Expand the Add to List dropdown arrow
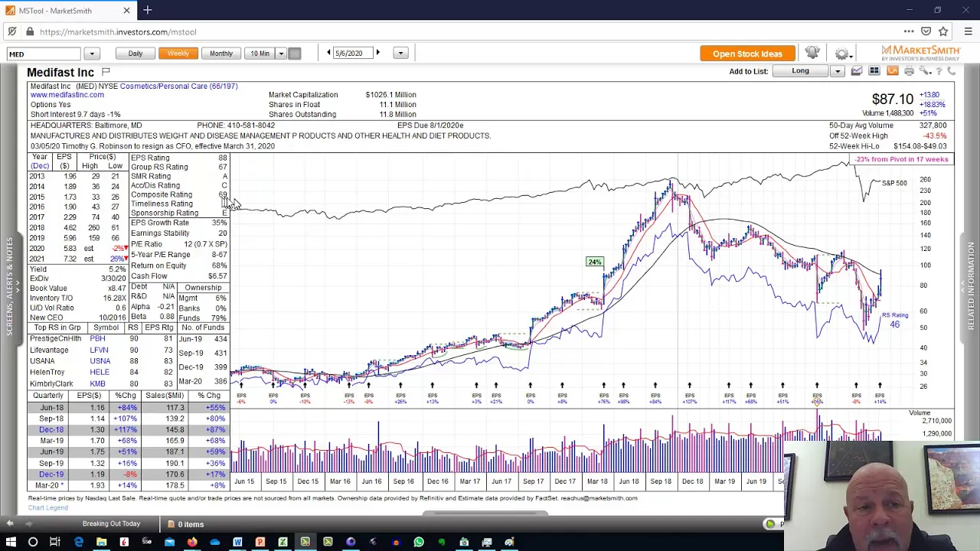This screenshot has height=551, width=980. pyautogui.click(x=837, y=71)
